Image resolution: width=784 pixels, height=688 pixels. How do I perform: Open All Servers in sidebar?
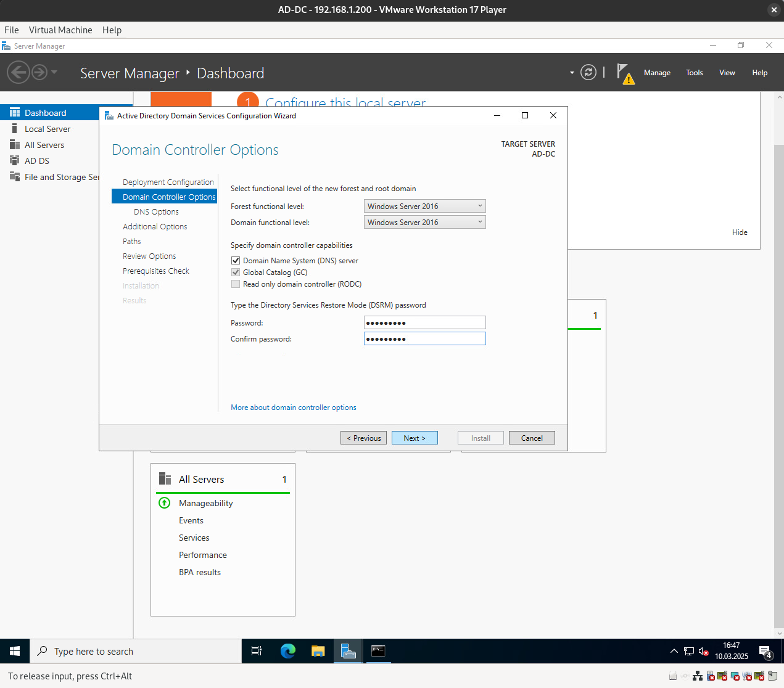point(44,145)
